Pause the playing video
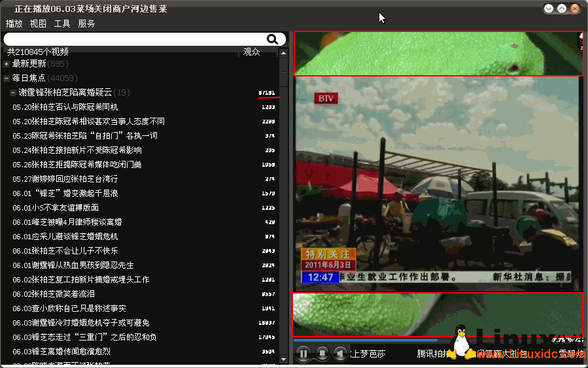Image resolution: width=588 pixels, height=368 pixels. (303, 354)
